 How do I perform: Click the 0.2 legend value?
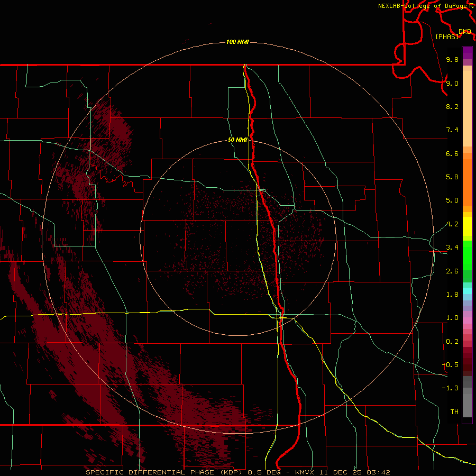[452, 342]
